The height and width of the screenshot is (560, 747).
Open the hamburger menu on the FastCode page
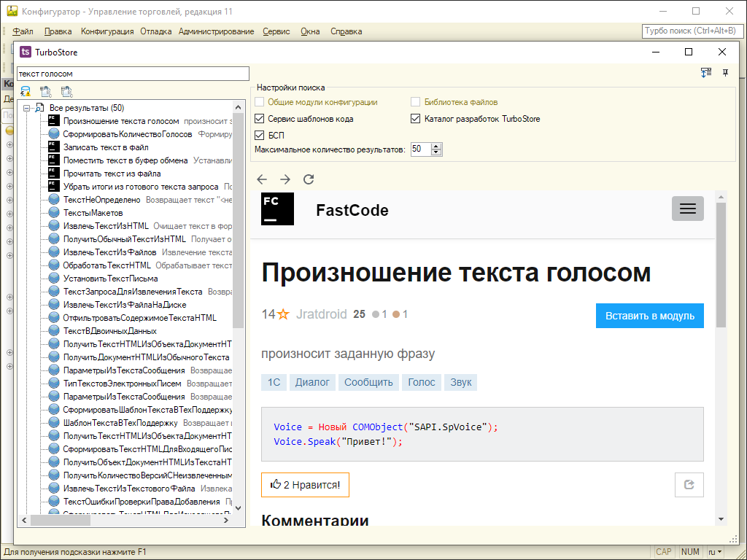687,209
